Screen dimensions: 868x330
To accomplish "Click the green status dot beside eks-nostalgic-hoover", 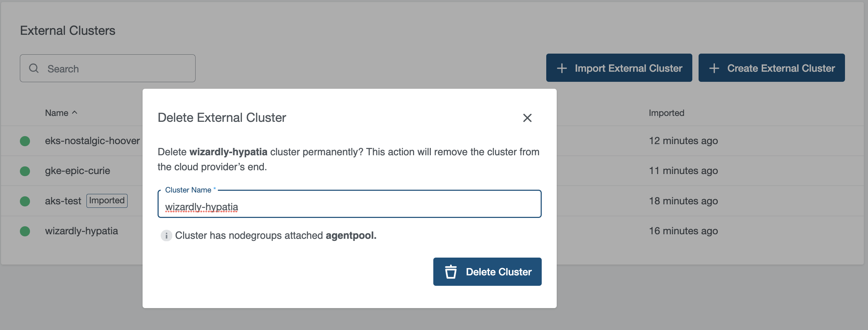I will click(x=25, y=141).
